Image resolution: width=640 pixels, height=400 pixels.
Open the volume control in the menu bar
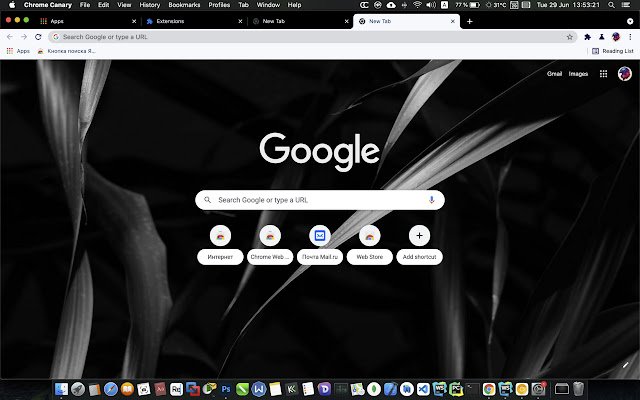click(x=431, y=5)
